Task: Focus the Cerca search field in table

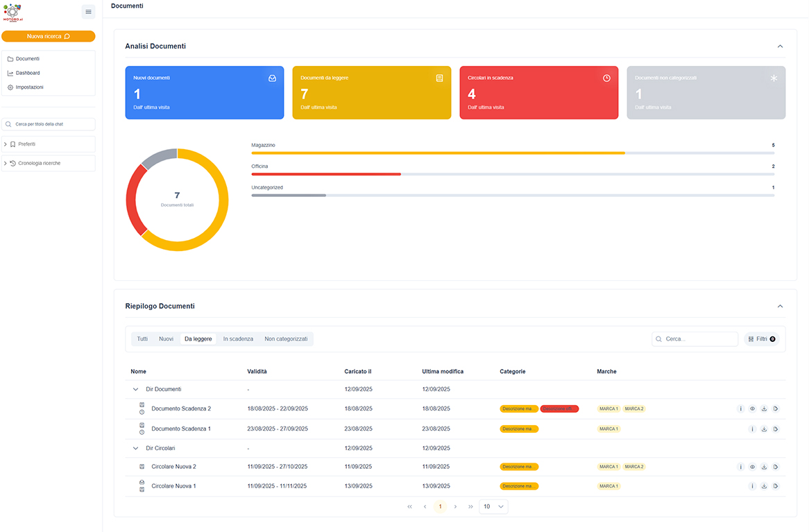Action: click(695, 339)
